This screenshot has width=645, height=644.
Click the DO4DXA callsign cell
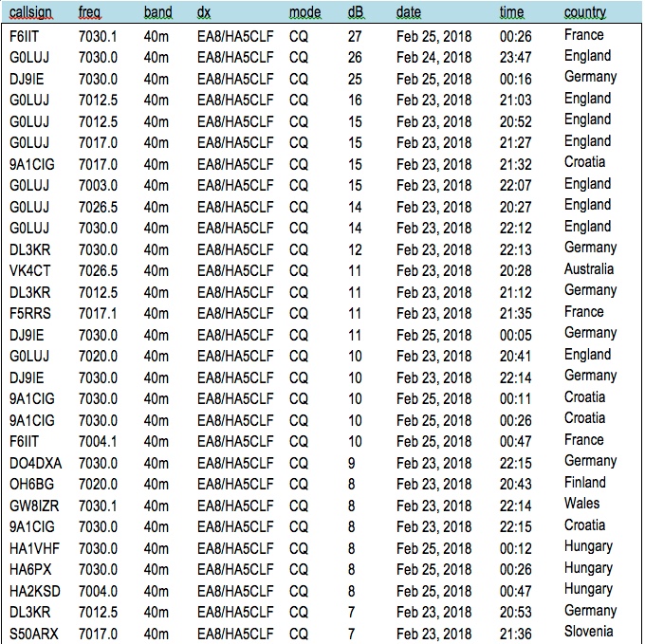33,463
